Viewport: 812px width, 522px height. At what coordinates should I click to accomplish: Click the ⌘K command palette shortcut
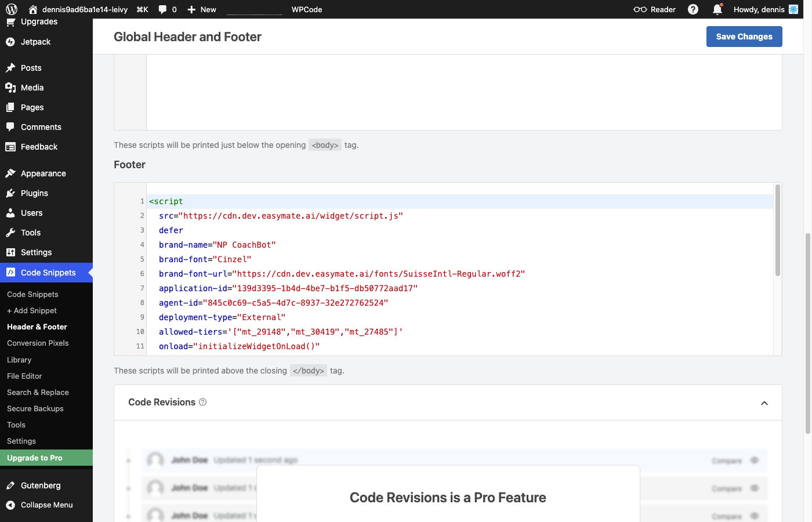pyautogui.click(x=142, y=9)
